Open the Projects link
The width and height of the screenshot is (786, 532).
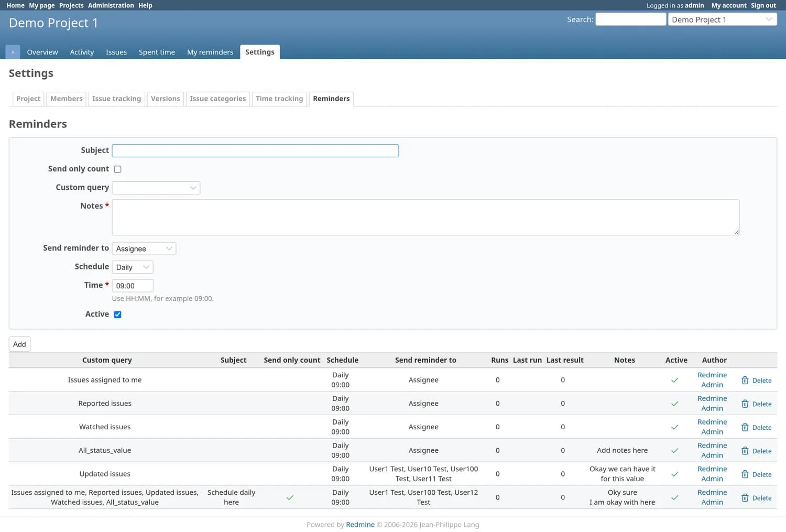point(71,5)
